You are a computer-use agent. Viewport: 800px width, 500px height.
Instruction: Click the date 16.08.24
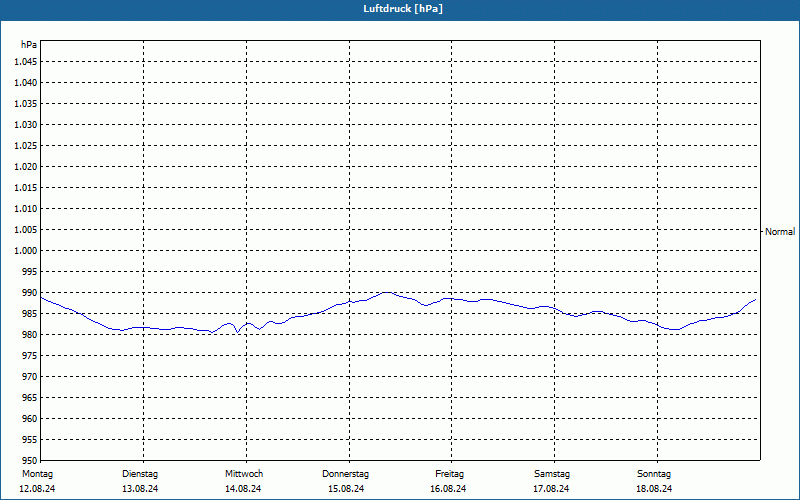click(x=448, y=489)
